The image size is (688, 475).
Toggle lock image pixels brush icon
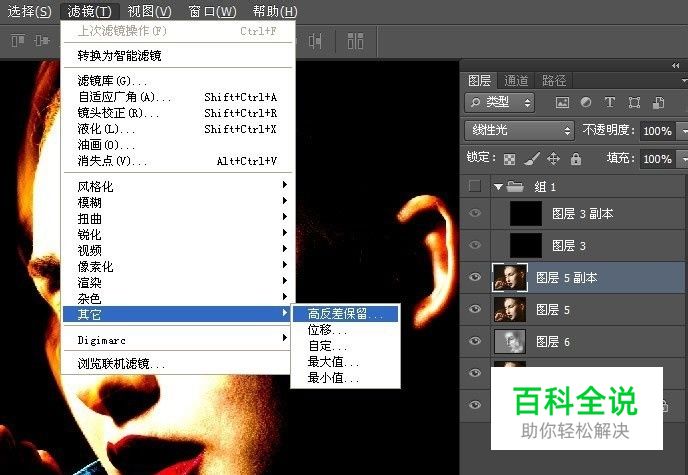click(x=532, y=158)
